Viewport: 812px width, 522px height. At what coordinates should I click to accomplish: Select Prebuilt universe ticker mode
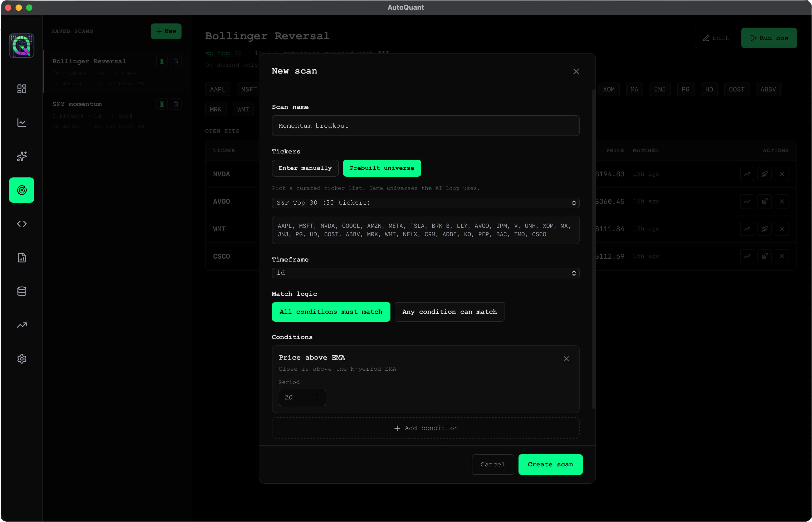click(382, 168)
